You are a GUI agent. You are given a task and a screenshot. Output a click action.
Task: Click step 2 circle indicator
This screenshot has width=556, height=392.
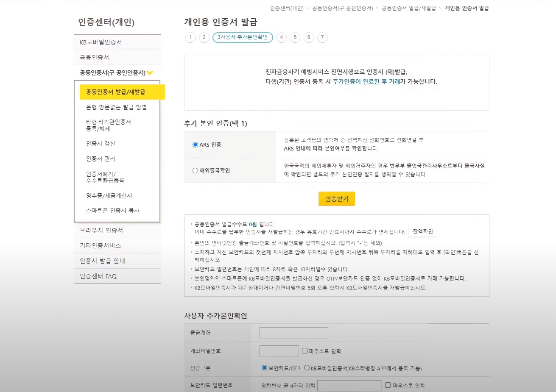[x=204, y=37]
